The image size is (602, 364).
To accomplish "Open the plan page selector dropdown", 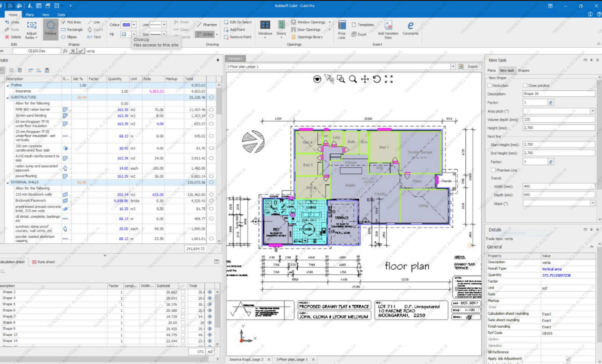I will coord(453,67).
